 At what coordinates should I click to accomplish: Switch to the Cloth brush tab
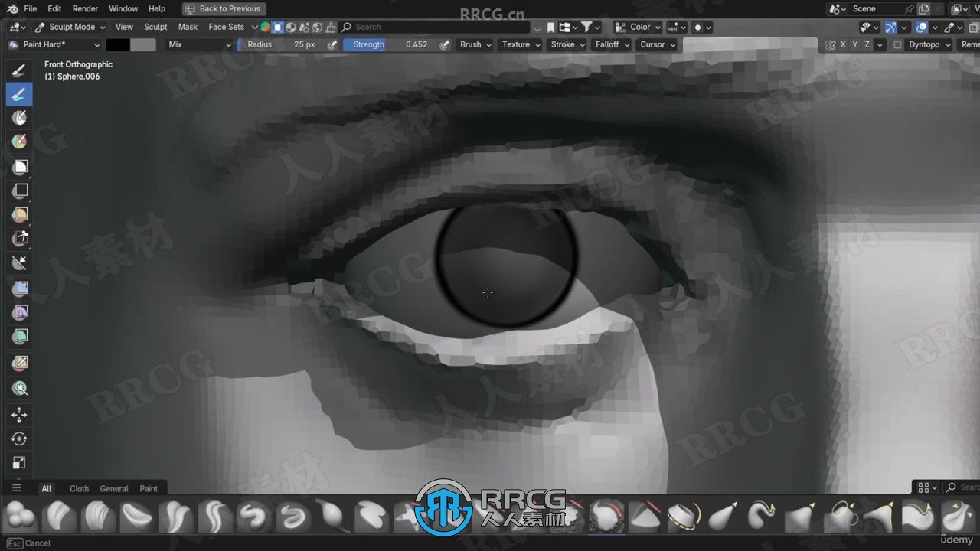coord(79,488)
